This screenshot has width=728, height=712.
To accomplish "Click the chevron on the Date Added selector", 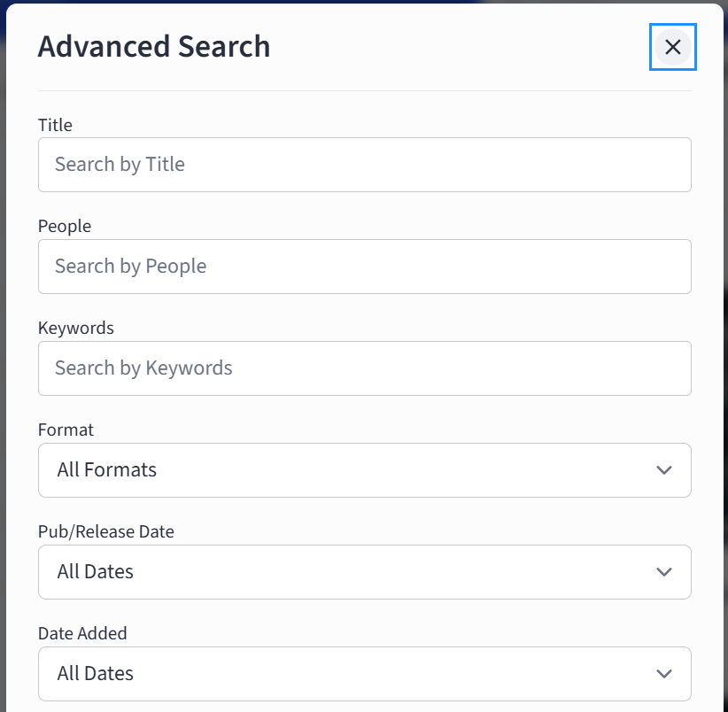I will tap(663, 674).
